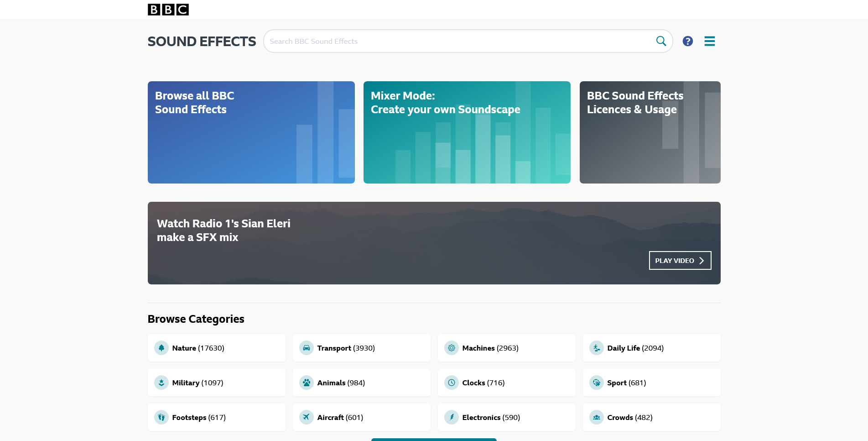This screenshot has height=441, width=868.
Task: Click the Footsteps feet icon
Action: click(161, 417)
